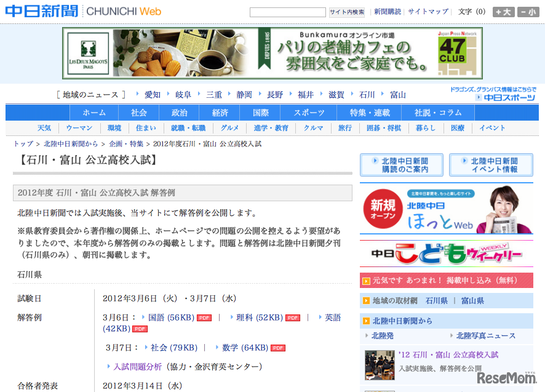545x392 pixels.
Task: Follow the 入試問題分析 link
Action: point(137,365)
